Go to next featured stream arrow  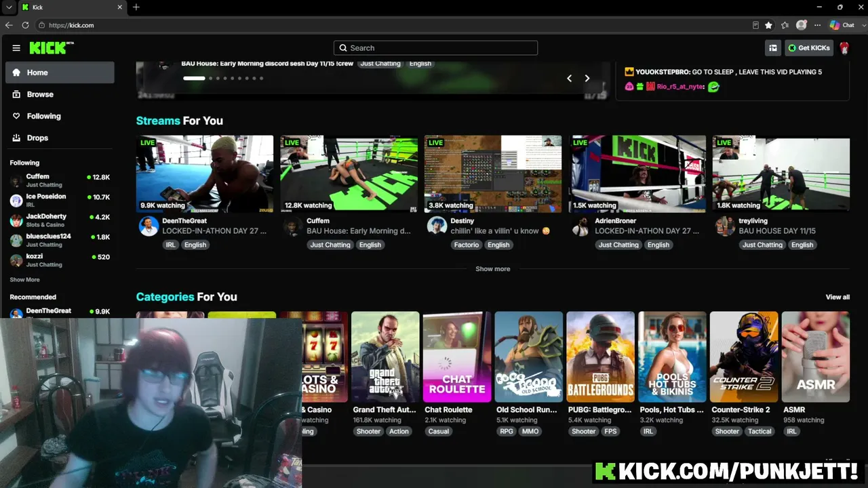587,78
